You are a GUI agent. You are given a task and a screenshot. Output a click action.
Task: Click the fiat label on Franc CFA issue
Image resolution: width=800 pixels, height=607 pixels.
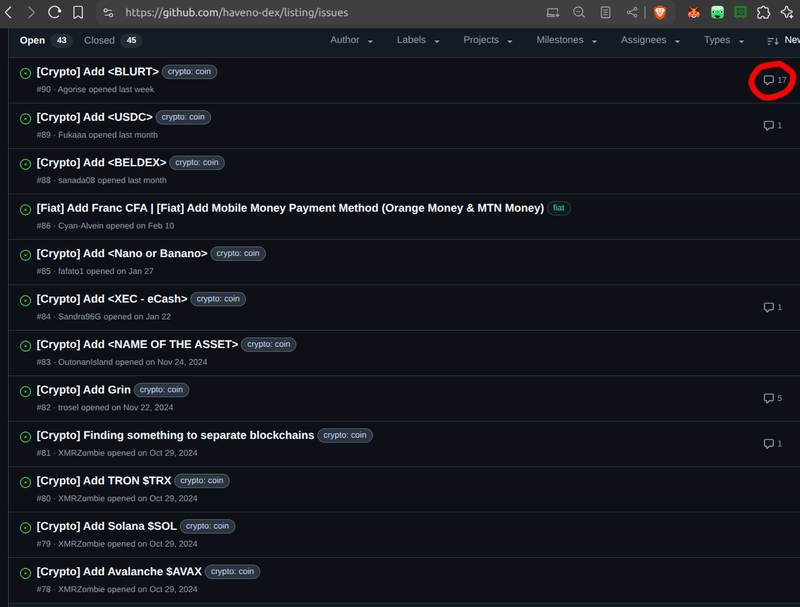point(559,208)
